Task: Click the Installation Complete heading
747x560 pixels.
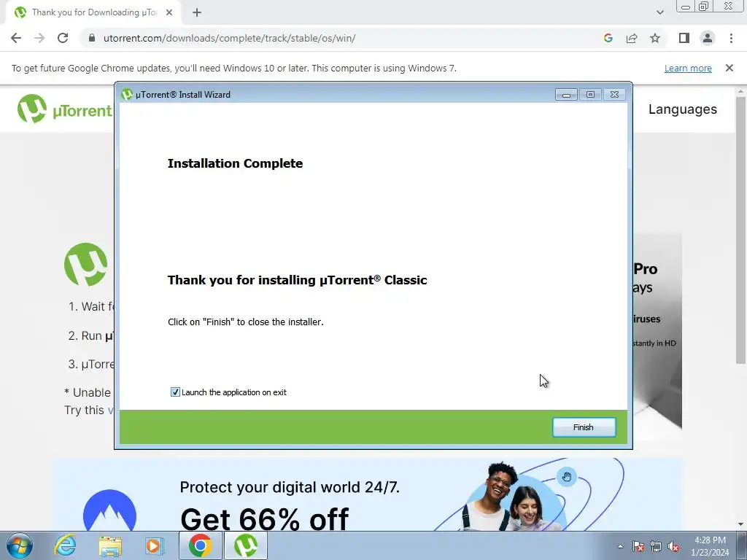Action: (235, 163)
